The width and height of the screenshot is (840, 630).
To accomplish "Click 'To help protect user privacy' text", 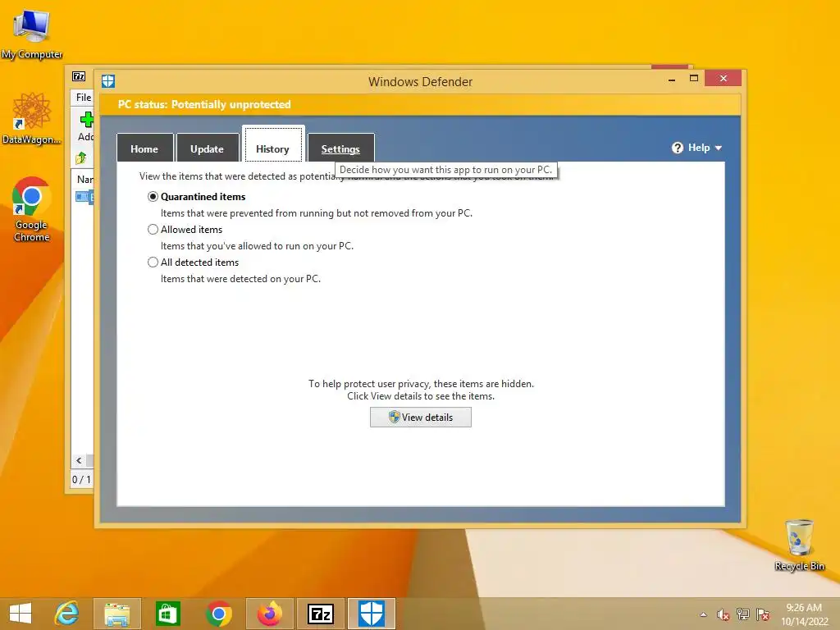I will click(x=421, y=384).
